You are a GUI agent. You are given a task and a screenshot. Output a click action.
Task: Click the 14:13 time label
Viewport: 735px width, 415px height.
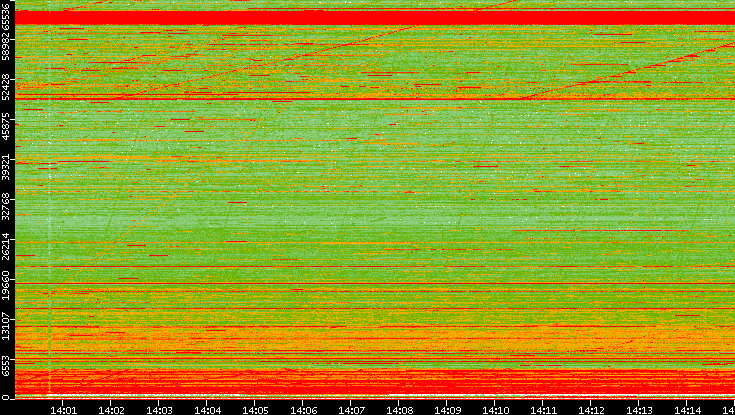click(x=639, y=410)
